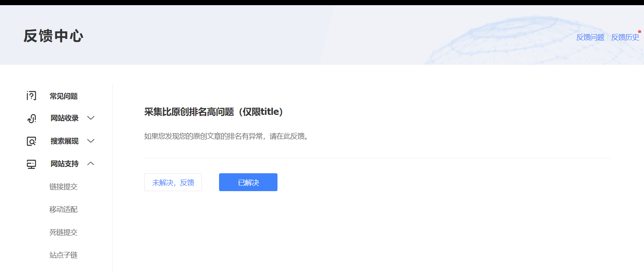View 反馈历史 link in header
Viewport: 644px width, 273px height.
[x=625, y=37]
